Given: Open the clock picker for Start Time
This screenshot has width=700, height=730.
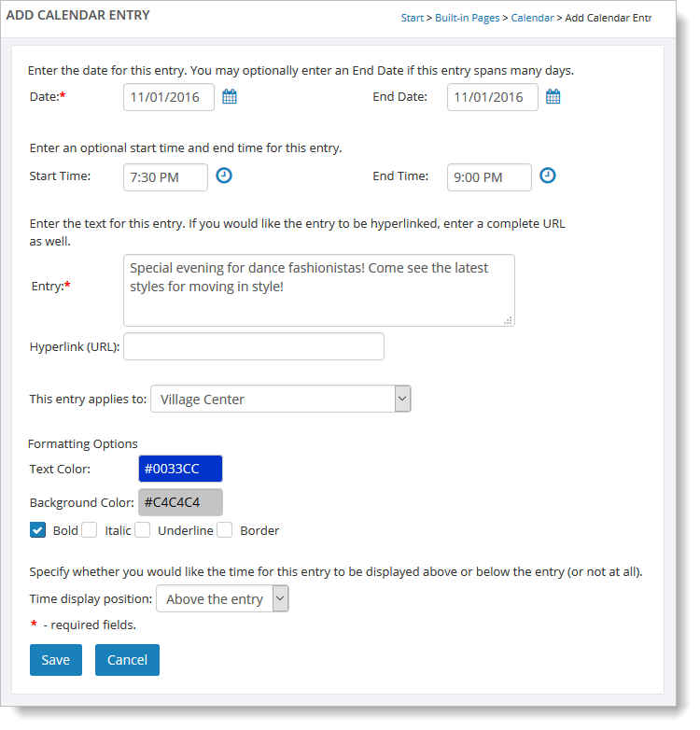Looking at the screenshot, I should (224, 175).
